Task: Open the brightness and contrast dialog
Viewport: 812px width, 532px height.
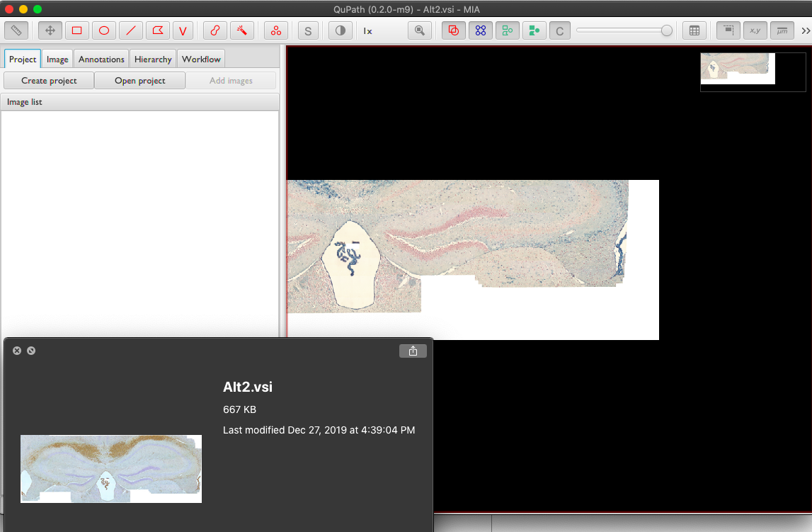Action: (341, 30)
